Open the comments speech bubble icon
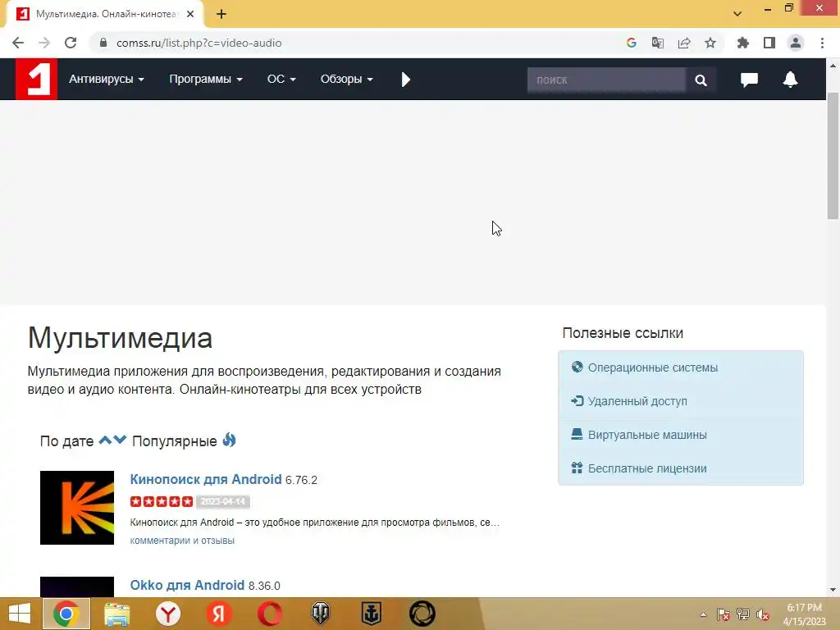Viewport: 840px width, 630px height. coord(749,80)
